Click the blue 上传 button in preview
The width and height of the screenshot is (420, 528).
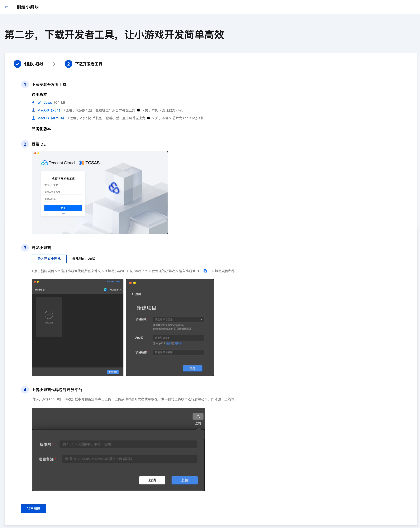pos(184,480)
